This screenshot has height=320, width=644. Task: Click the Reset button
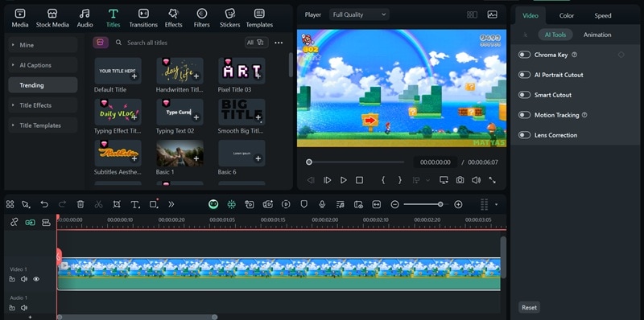[x=529, y=307]
